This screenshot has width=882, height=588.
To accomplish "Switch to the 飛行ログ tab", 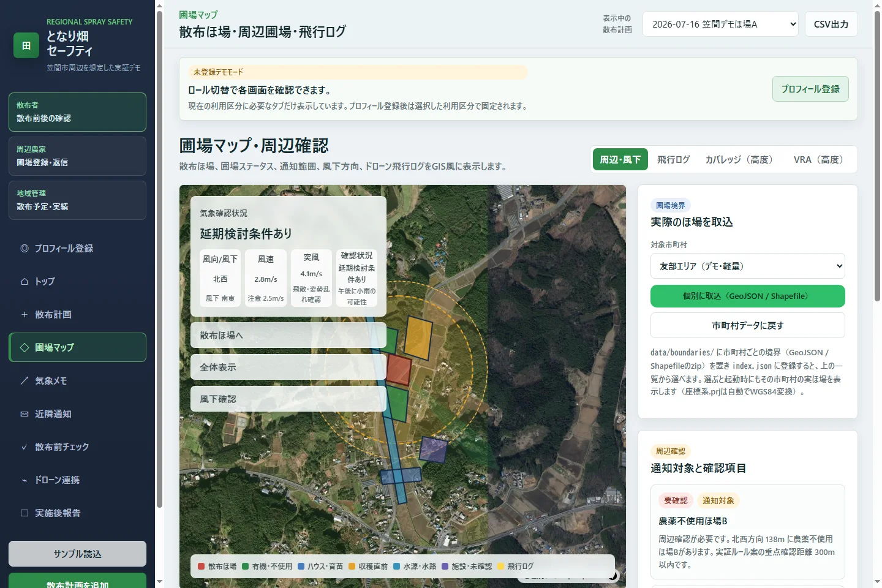I will point(673,159).
